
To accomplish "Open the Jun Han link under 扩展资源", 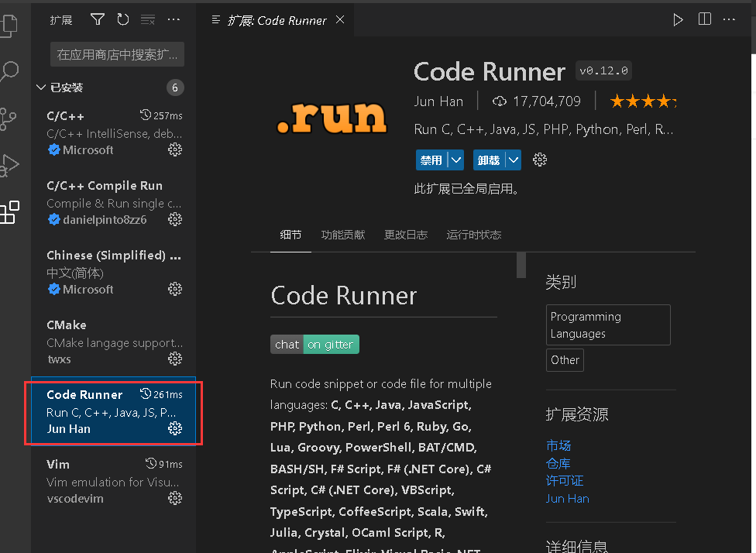I will [x=567, y=499].
